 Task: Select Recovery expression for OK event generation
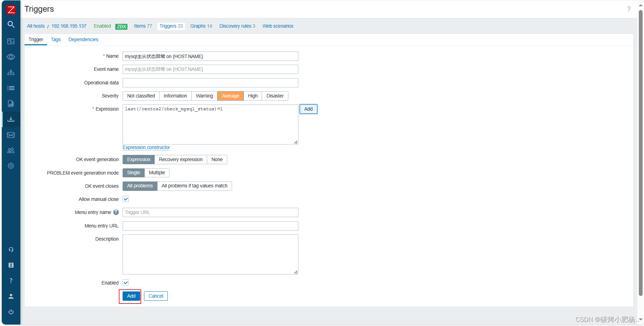click(181, 160)
